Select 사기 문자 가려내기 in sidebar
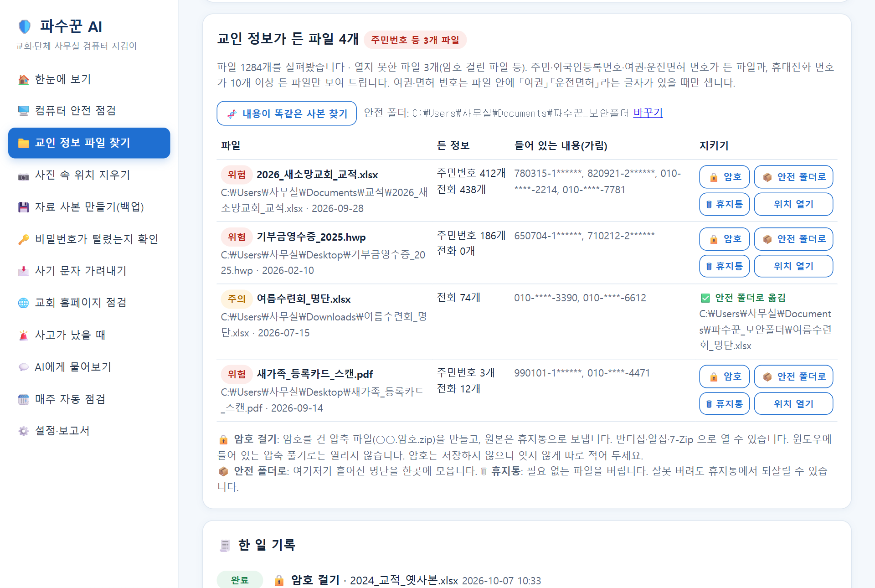875x588 pixels. click(89, 271)
